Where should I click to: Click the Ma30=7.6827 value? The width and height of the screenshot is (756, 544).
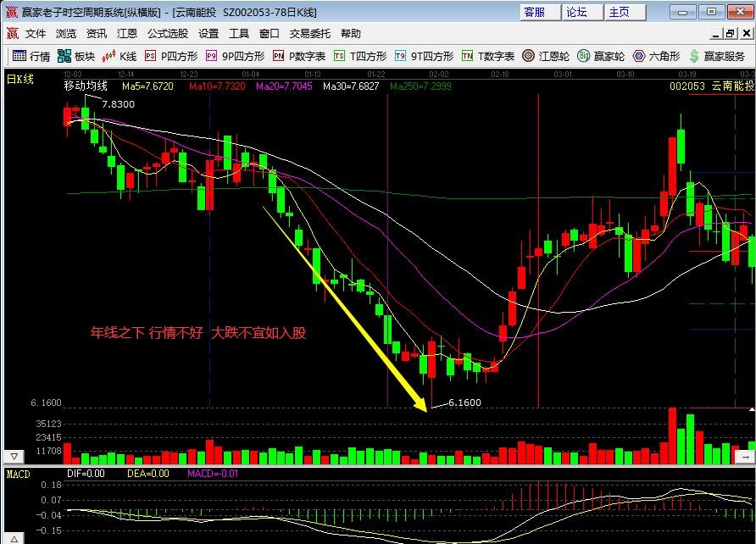point(351,86)
